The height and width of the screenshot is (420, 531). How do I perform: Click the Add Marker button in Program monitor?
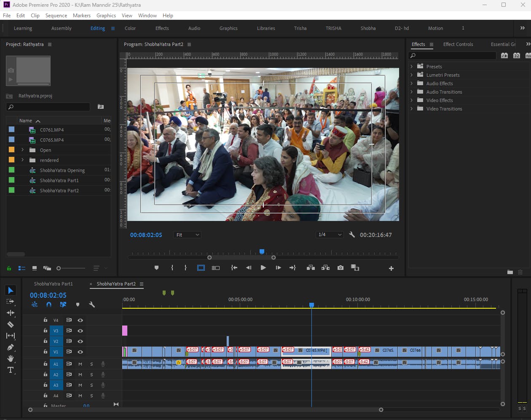point(157,268)
